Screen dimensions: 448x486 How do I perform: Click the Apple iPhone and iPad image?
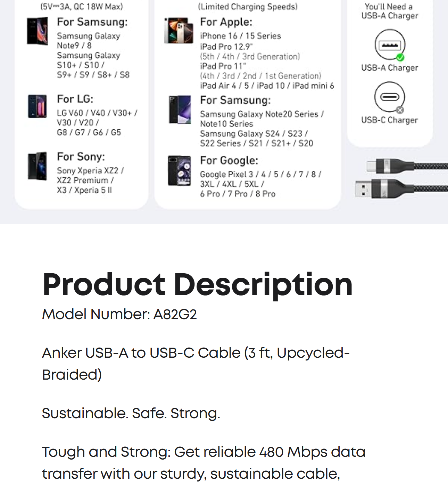(179, 31)
